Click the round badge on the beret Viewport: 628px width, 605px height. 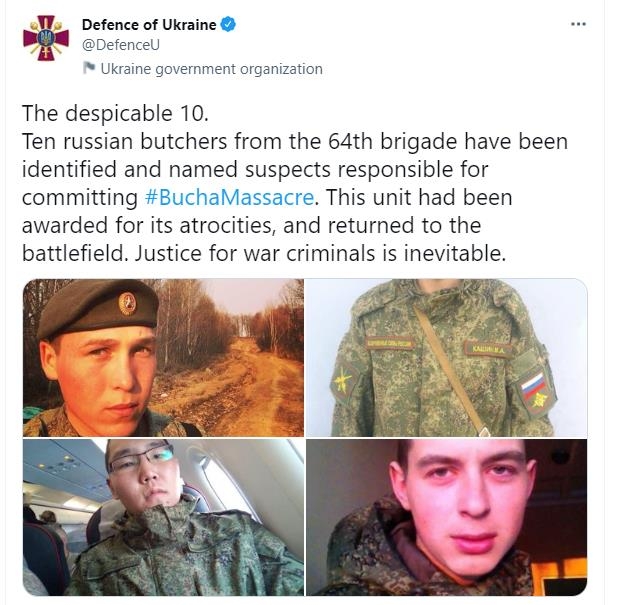tap(127, 303)
